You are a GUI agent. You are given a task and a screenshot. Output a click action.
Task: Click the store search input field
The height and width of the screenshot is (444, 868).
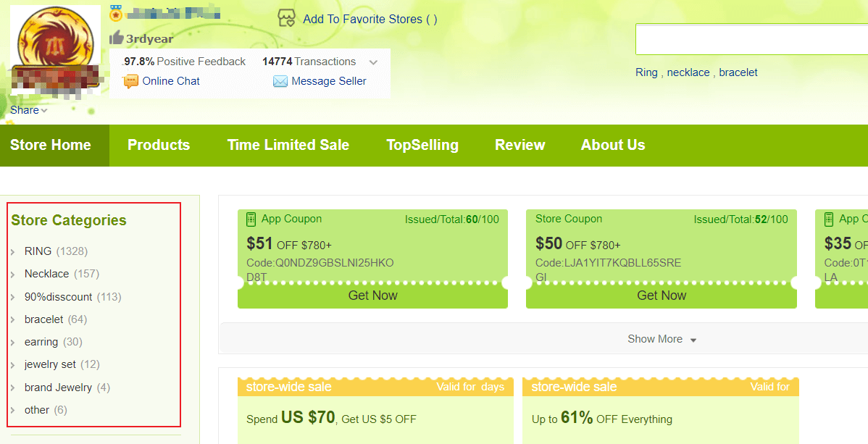pyautogui.click(x=752, y=39)
